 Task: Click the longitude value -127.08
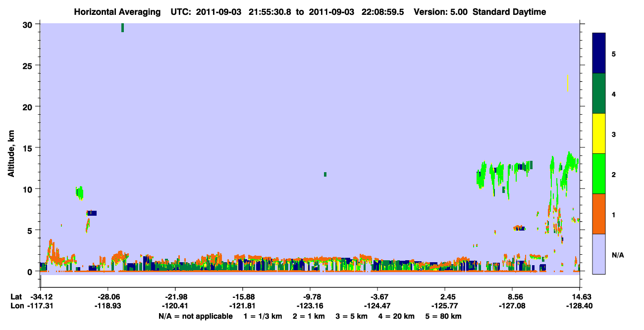512,306
